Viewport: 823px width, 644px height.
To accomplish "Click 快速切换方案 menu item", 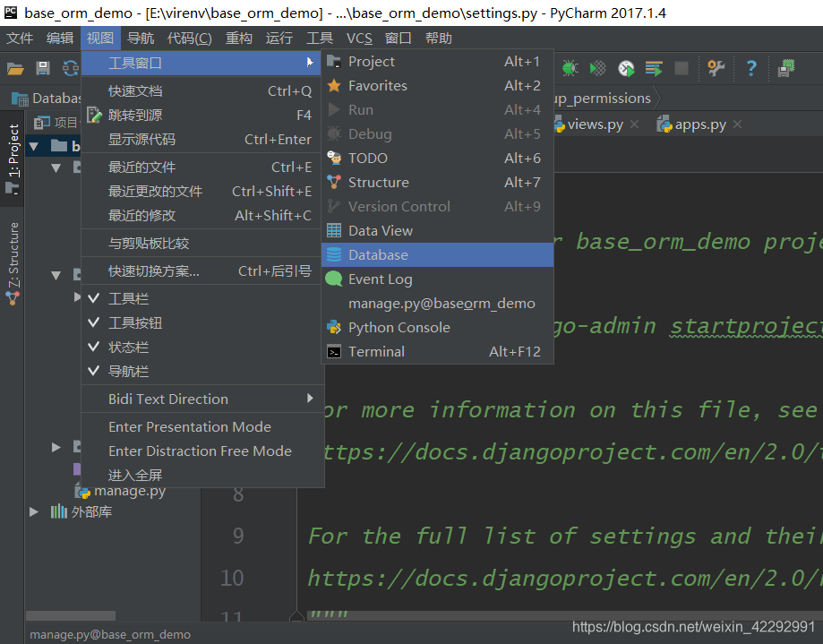I will 202,270.
